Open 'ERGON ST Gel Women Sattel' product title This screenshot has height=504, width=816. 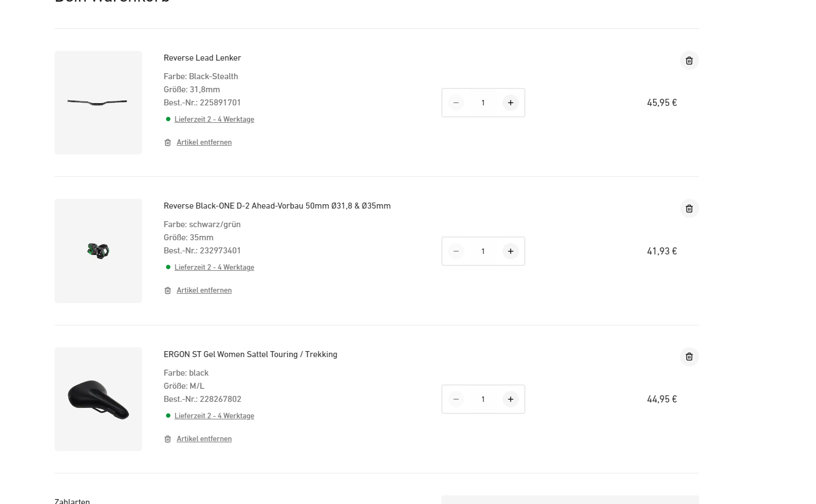click(x=250, y=354)
